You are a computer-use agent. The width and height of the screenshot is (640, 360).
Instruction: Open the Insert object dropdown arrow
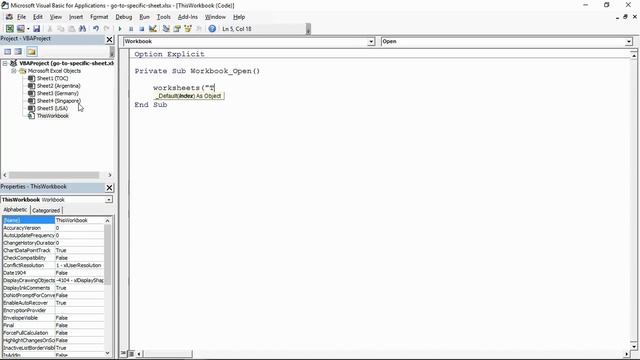coord(28,29)
